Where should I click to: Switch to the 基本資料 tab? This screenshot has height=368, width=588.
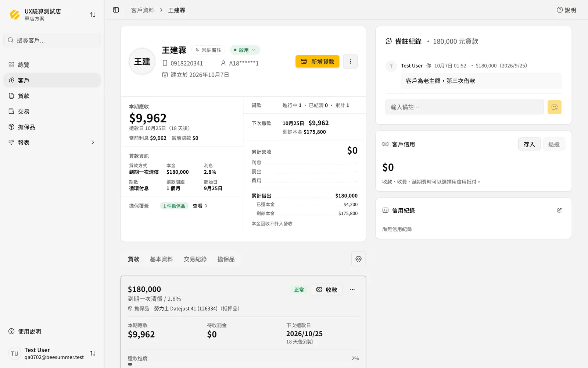pyautogui.click(x=161, y=259)
